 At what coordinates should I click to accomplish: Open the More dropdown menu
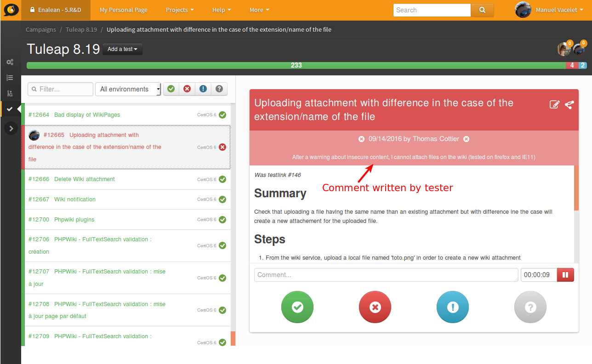coord(259,10)
